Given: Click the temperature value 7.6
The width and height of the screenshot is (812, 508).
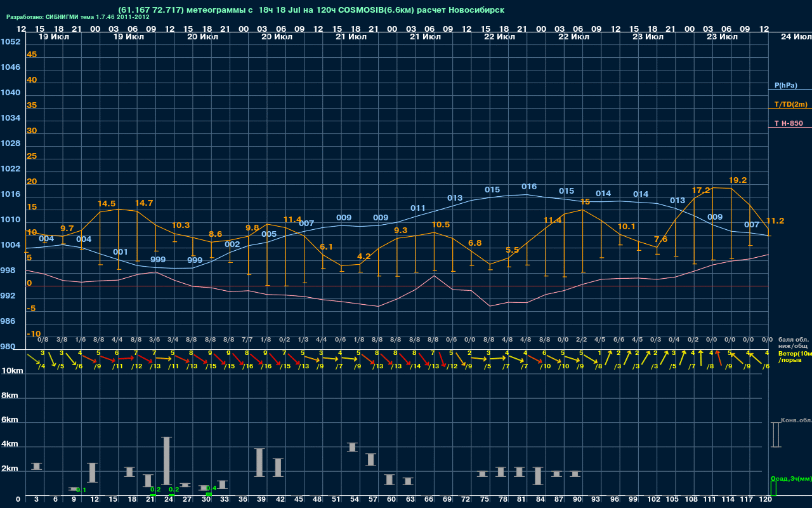Looking at the screenshot, I should pyautogui.click(x=660, y=239).
